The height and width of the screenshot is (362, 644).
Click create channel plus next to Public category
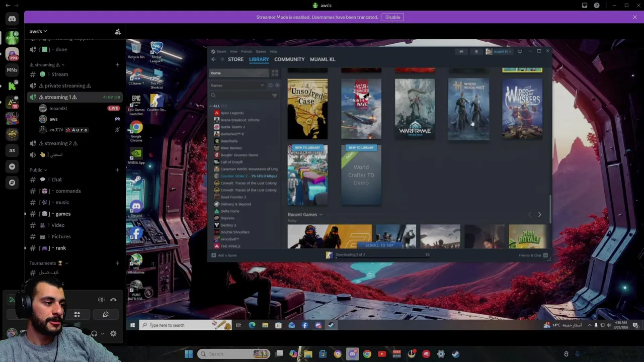point(117,170)
